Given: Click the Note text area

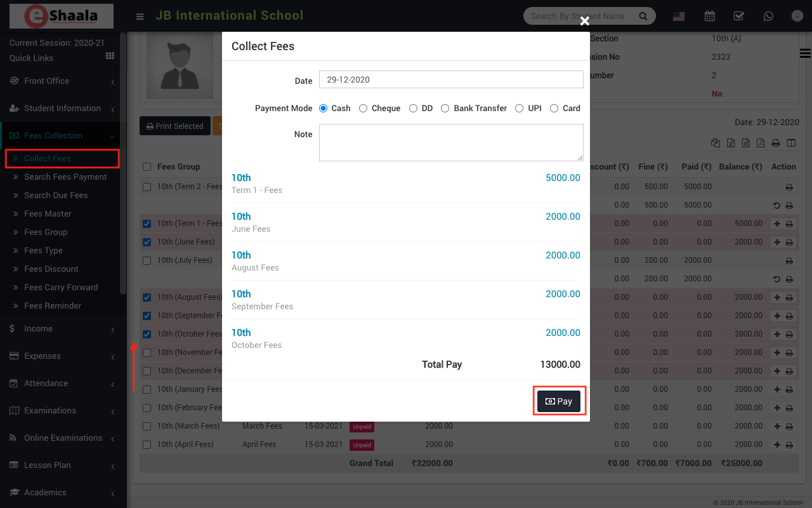Looking at the screenshot, I should (450, 142).
